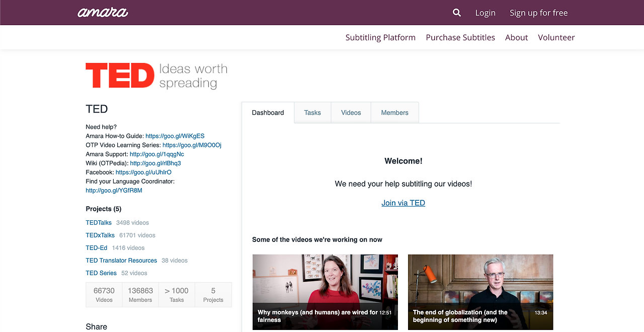Open the TED-Ed project
Image resolution: width=644 pixels, height=332 pixels.
pyautogui.click(x=97, y=247)
